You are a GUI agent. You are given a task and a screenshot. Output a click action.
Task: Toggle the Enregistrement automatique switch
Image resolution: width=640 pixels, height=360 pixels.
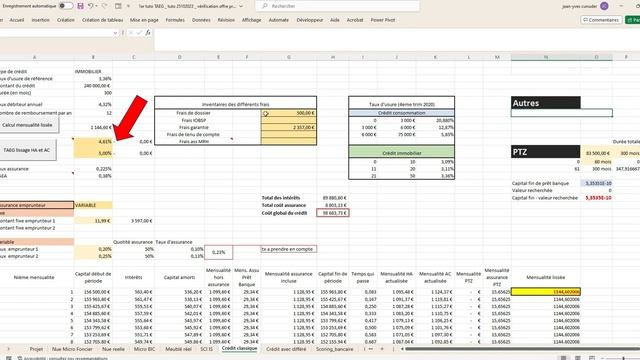click(66, 6)
